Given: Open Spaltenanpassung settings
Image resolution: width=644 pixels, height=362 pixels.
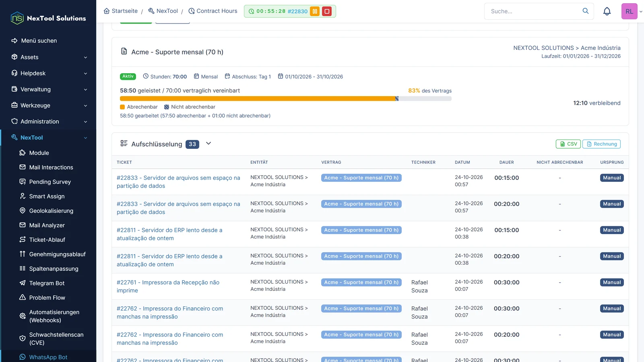Looking at the screenshot, I should pyautogui.click(x=54, y=269).
